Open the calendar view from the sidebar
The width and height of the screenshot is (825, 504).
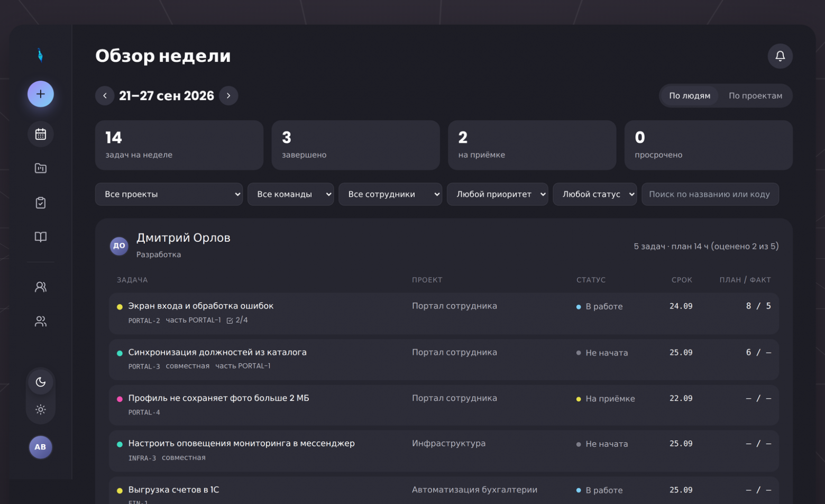click(x=41, y=134)
